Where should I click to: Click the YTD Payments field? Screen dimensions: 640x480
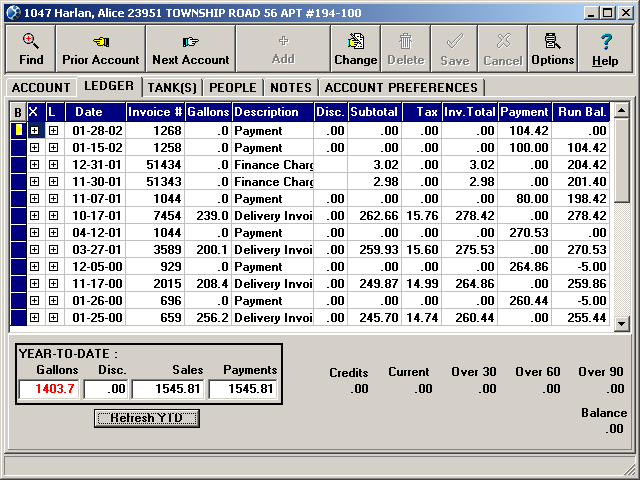243,390
